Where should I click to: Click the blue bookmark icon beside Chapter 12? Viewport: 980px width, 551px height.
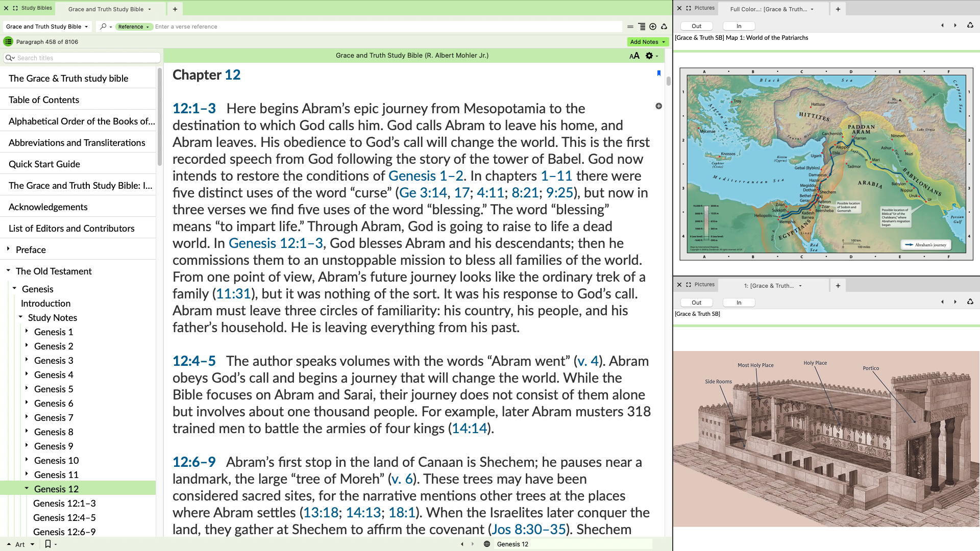[x=659, y=73]
